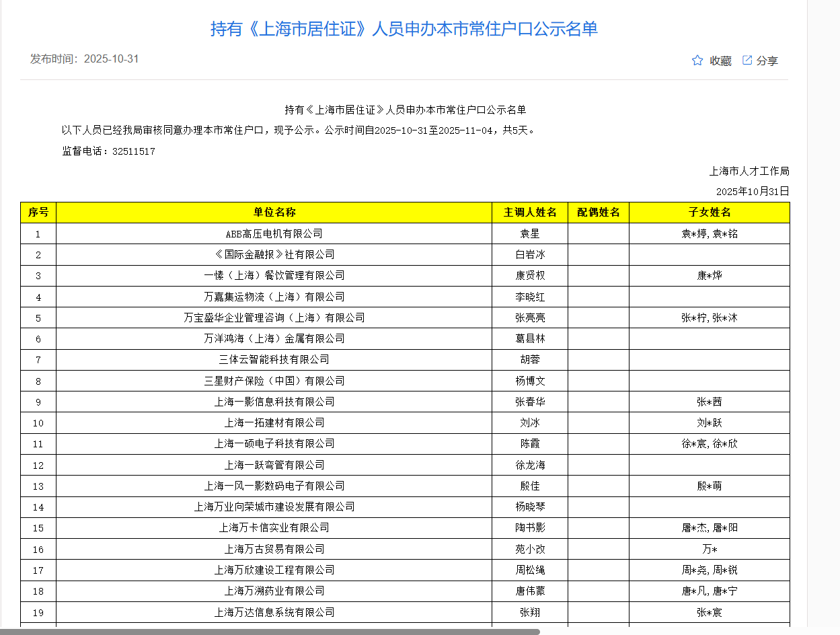Click the 上海市人才工作局 signature text

749,172
